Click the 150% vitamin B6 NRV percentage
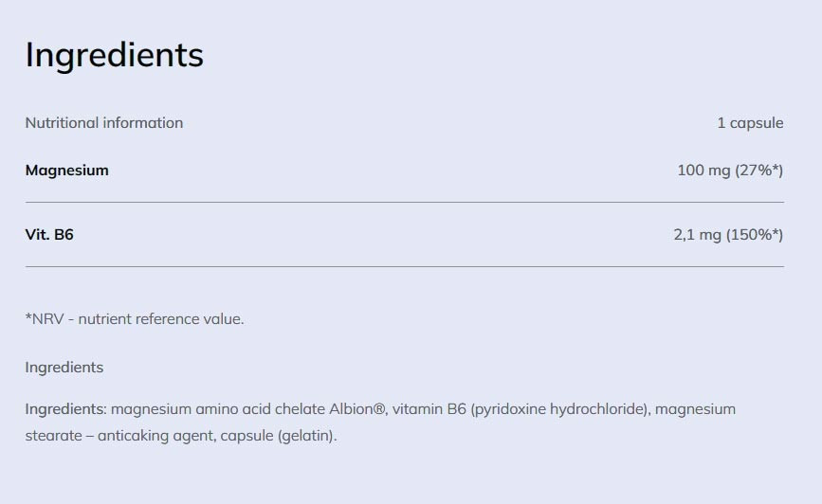The width and height of the screenshot is (822, 504). [x=755, y=234]
